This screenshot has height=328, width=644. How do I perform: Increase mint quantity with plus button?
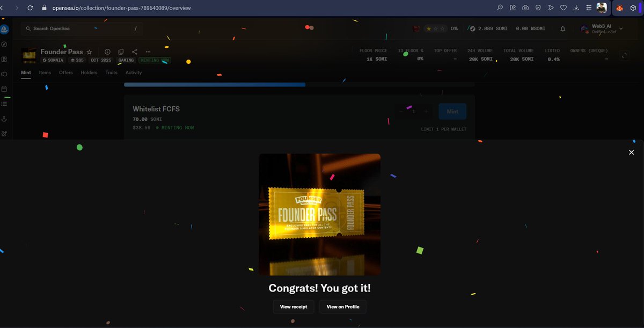(x=426, y=112)
